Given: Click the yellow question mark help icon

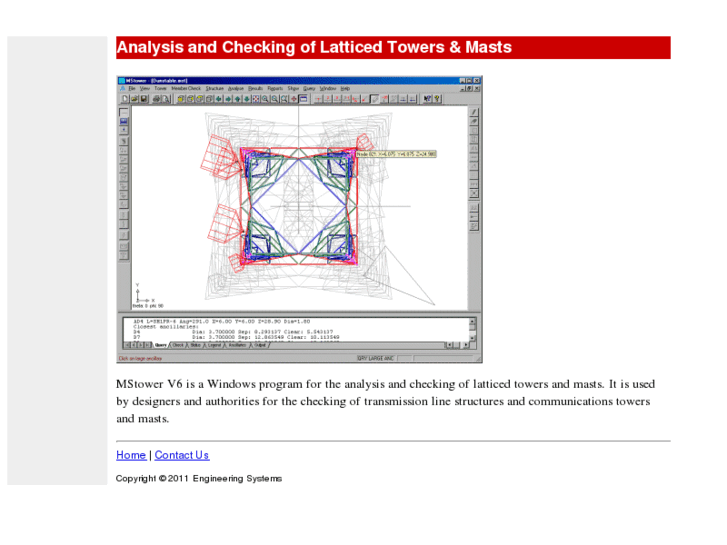Looking at the screenshot, I should click(x=437, y=98).
